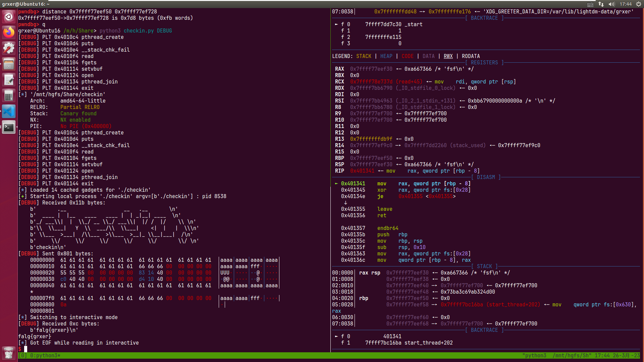Click the RCX register label
Image resolution: width=644 pixels, height=362 pixels.
point(339,82)
